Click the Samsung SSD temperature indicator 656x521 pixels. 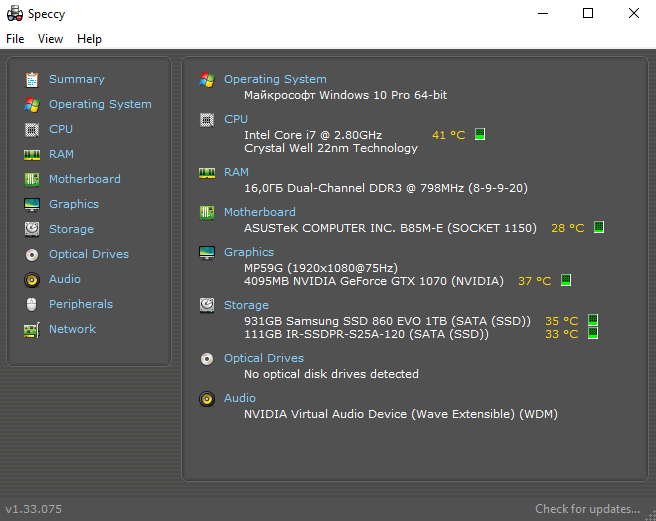coord(593,321)
